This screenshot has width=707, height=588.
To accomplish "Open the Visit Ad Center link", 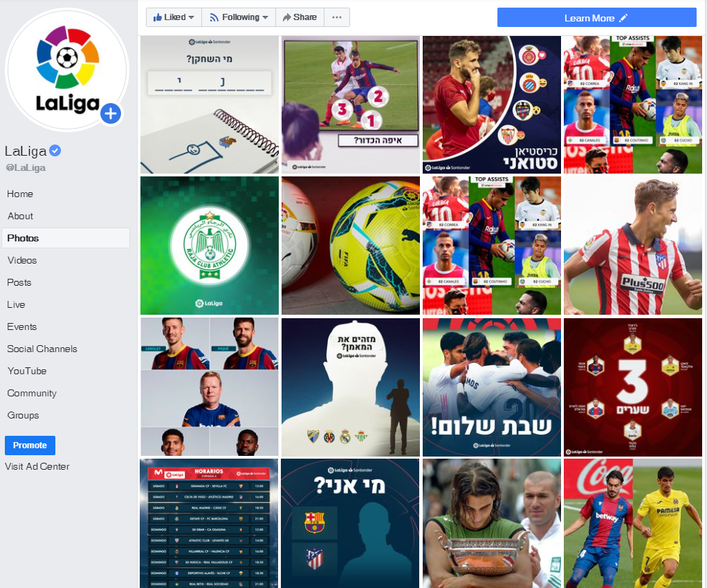I will (37, 467).
